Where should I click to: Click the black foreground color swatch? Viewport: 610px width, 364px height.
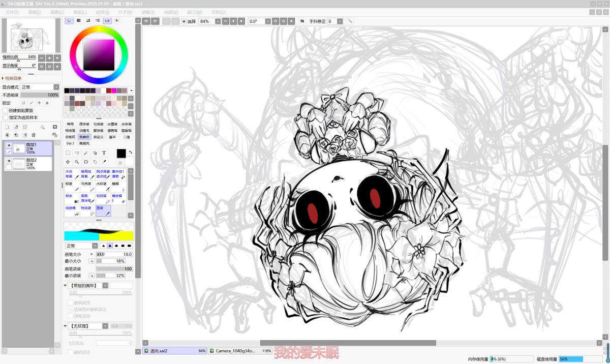pos(121,154)
